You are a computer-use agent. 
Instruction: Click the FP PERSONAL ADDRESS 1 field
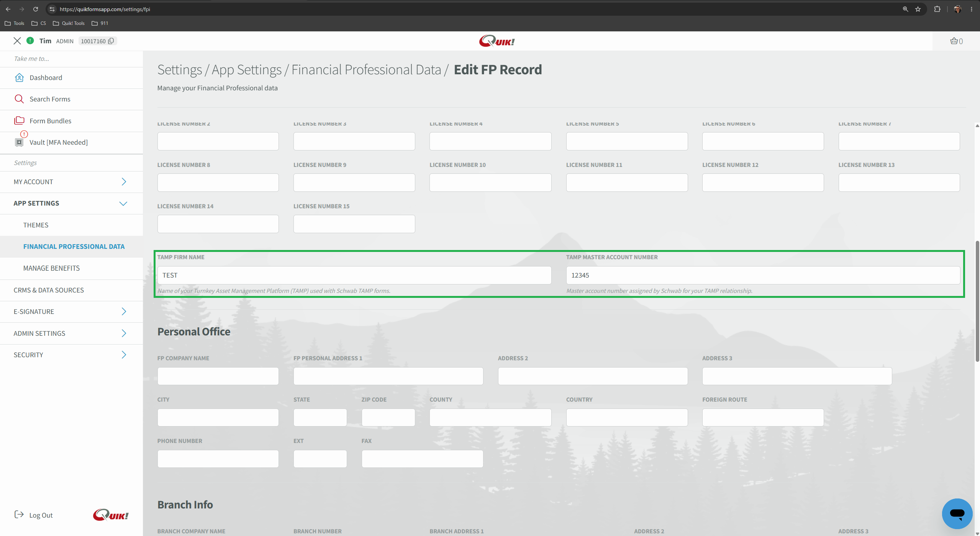pyautogui.click(x=388, y=376)
